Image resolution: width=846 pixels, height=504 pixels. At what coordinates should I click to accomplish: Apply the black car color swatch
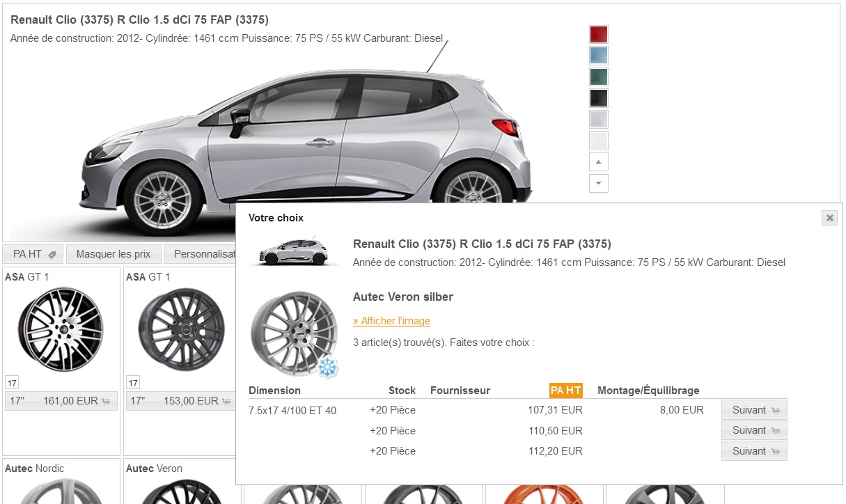[599, 98]
